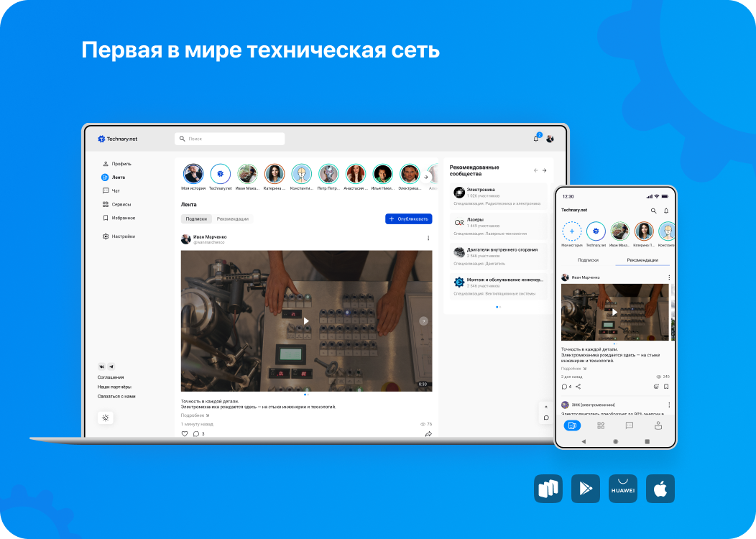The width and height of the screenshot is (756, 539).
Task: Add story via plus circle on phone
Action: [572, 231]
